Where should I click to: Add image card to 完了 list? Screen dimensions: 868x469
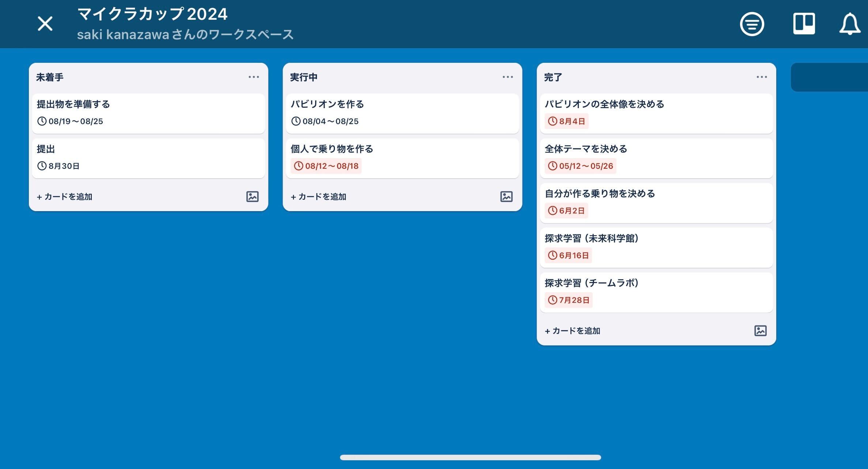coord(761,331)
